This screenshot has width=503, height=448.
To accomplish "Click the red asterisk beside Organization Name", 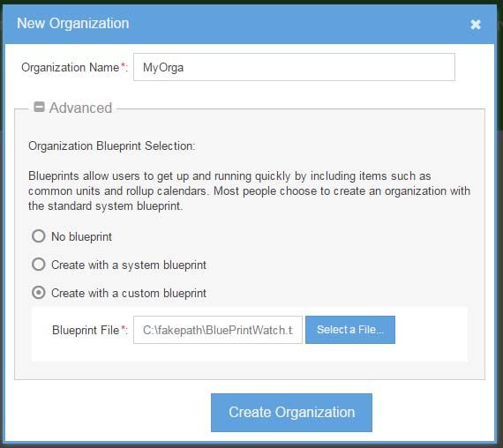I will pos(123,65).
